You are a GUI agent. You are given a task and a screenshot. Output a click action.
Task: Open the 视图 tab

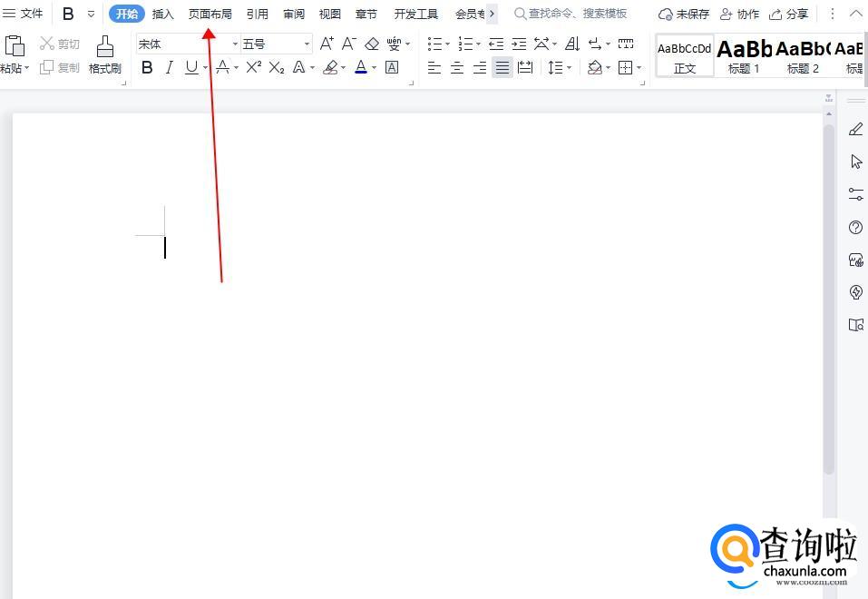[330, 14]
